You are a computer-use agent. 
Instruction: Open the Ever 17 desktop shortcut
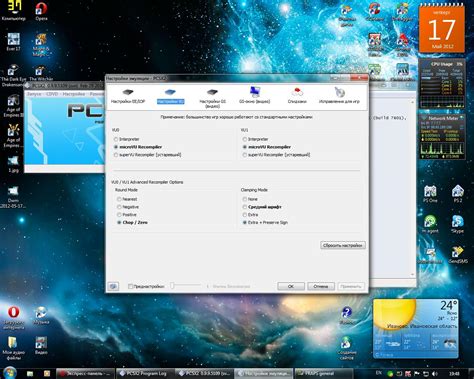(x=13, y=42)
